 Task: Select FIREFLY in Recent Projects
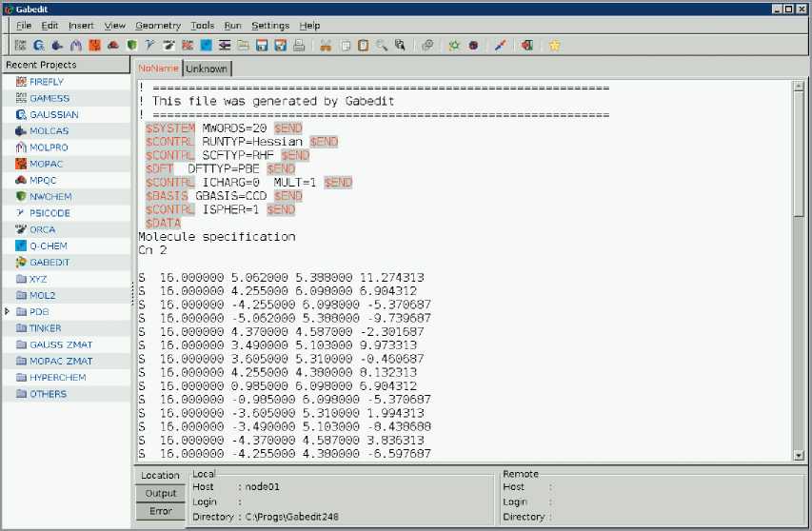(67, 82)
